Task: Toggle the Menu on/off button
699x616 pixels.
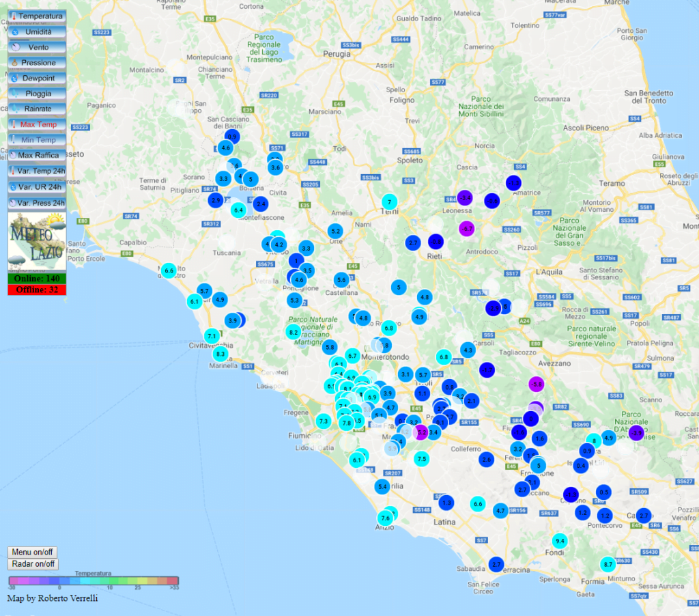Action: tap(32, 552)
